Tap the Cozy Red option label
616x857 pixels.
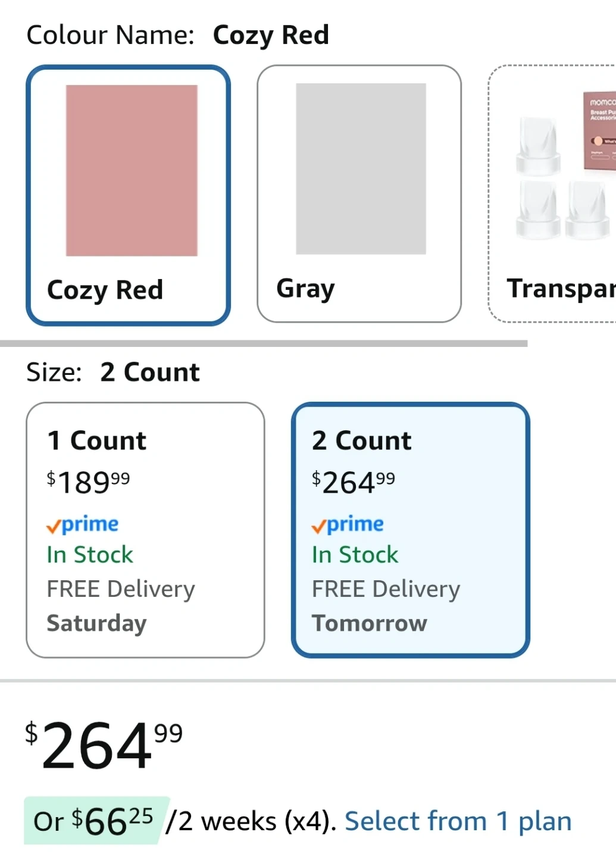[105, 290]
